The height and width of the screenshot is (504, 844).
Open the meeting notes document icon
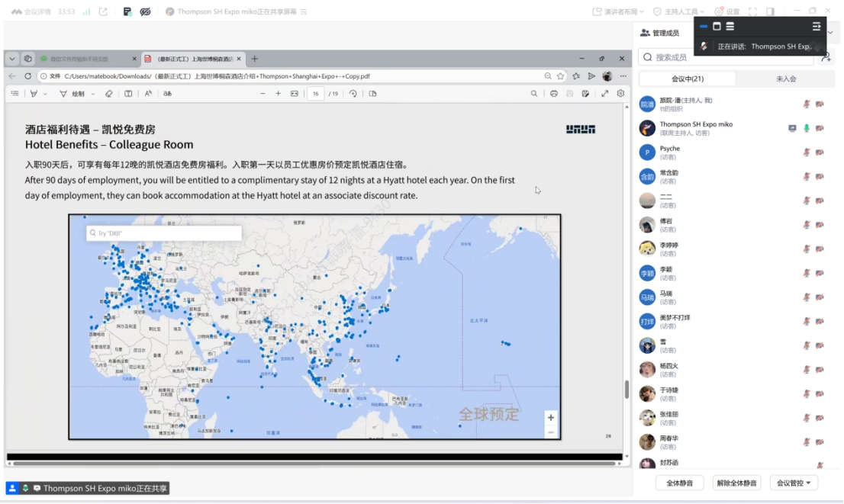pos(127,11)
